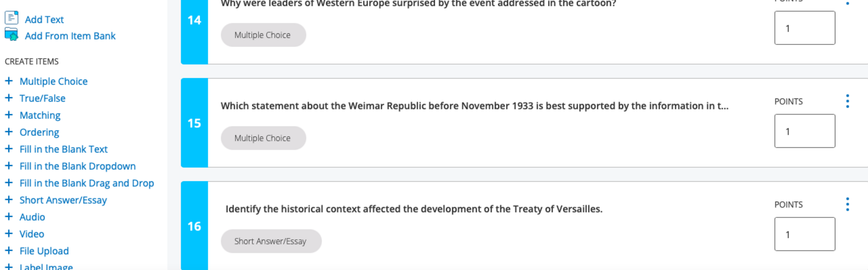Click points field for question 15
This screenshot has width=868, height=270.
(804, 131)
